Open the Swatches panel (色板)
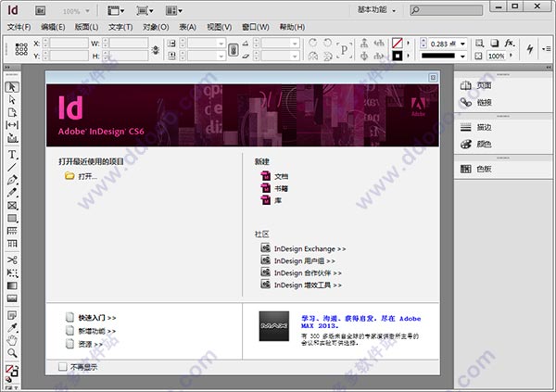 click(x=476, y=169)
